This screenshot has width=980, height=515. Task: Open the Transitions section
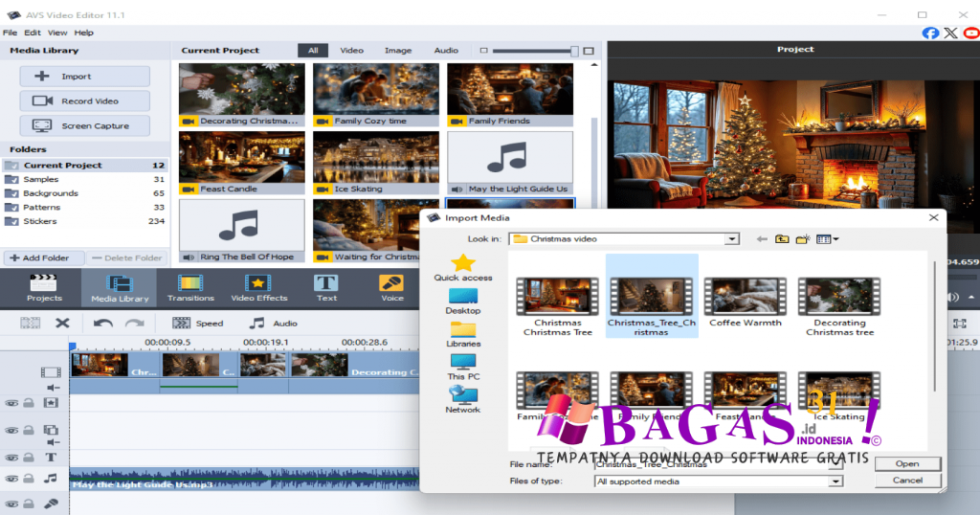190,288
